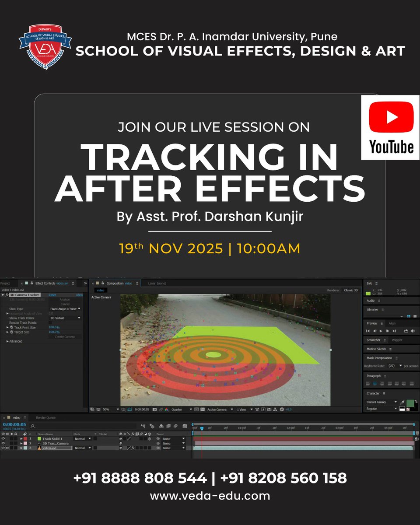Open the Regular font style dropdown

click(381, 409)
